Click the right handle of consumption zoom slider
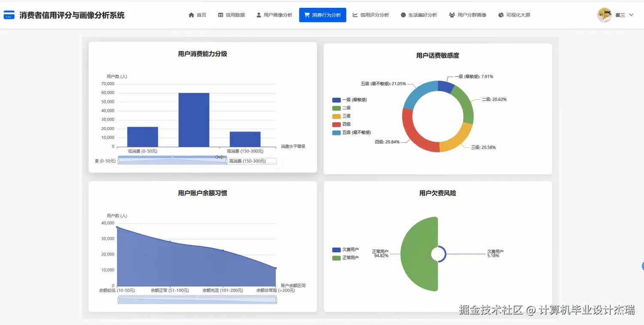 pyautogui.click(x=227, y=161)
